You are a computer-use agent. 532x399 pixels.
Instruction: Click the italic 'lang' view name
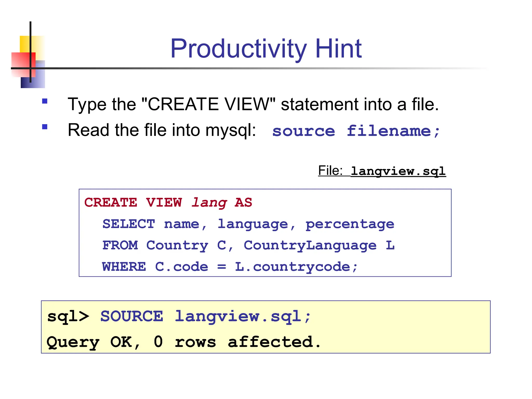(x=209, y=202)
